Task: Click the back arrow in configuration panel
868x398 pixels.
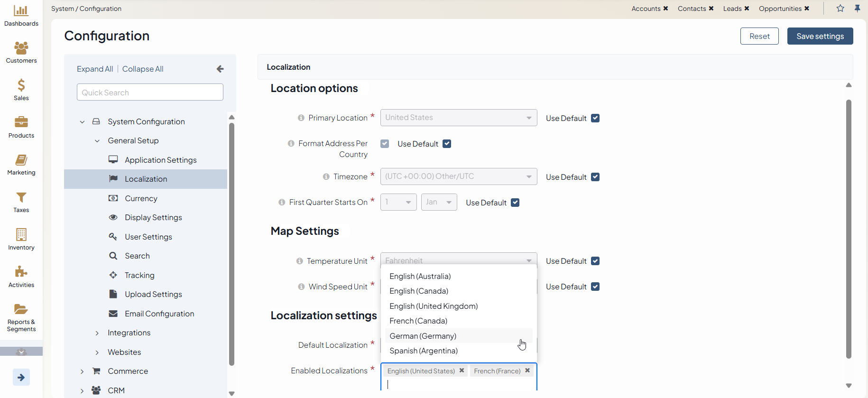Action: point(220,69)
